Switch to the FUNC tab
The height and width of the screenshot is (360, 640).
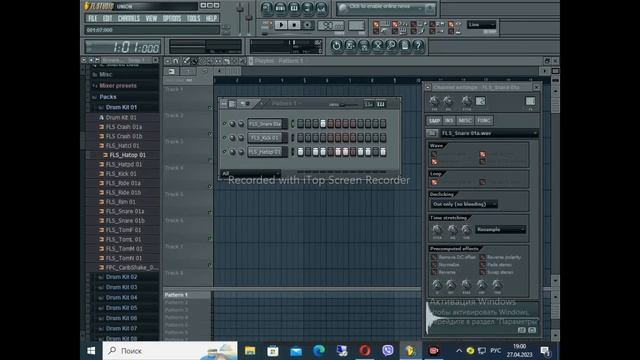click(483, 121)
